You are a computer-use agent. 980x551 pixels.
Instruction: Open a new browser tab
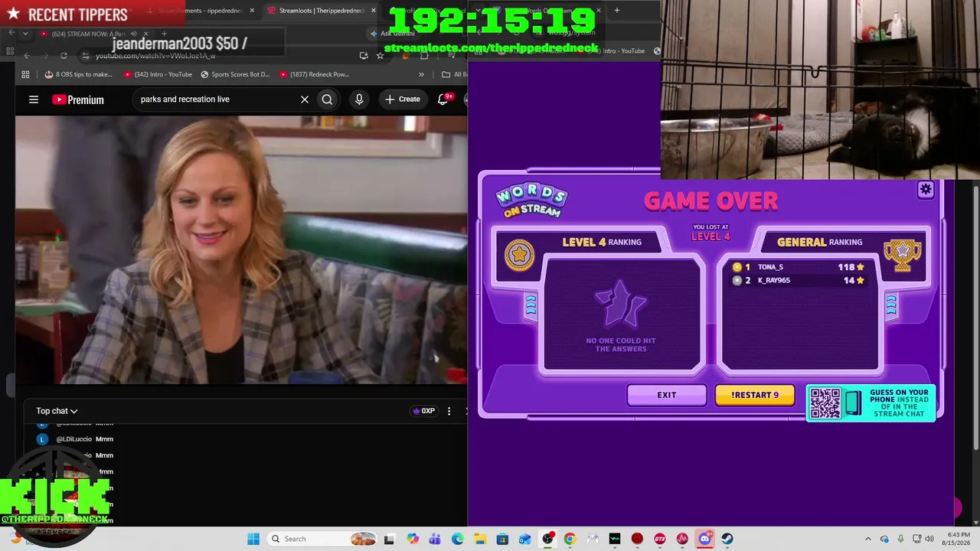point(616,11)
